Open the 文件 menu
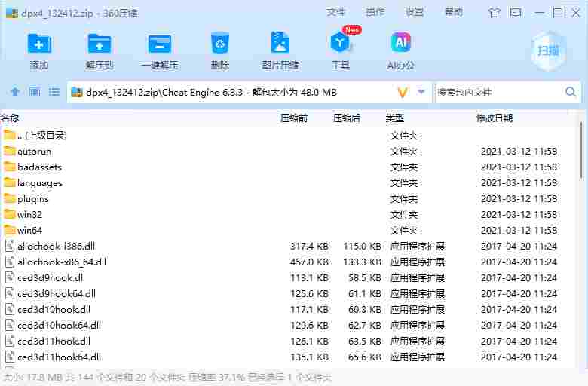This screenshot has width=588, height=386. pos(335,12)
